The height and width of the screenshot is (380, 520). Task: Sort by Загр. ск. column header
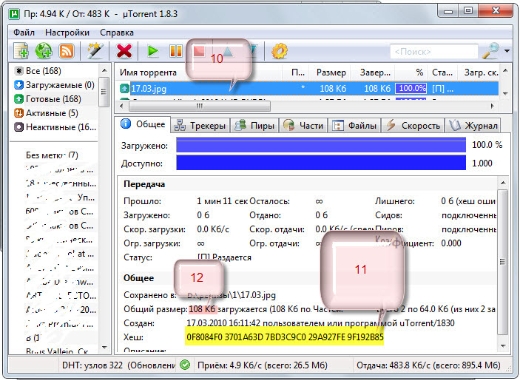pos(481,73)
